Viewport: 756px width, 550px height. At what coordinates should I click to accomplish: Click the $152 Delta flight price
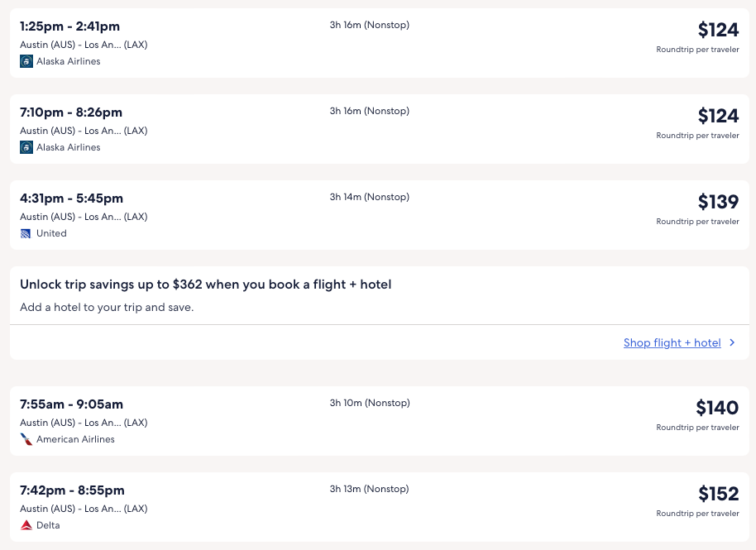click(x=718, y=494)
